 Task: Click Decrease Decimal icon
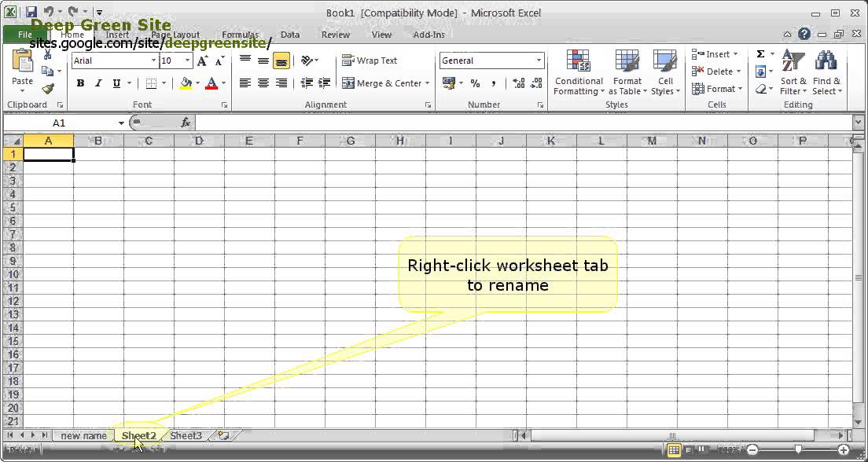coord(536,83)
